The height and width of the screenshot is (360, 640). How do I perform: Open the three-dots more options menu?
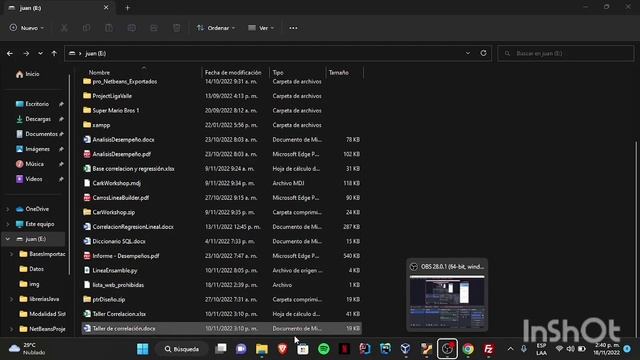pyautogui.click(x=293, y=28)
